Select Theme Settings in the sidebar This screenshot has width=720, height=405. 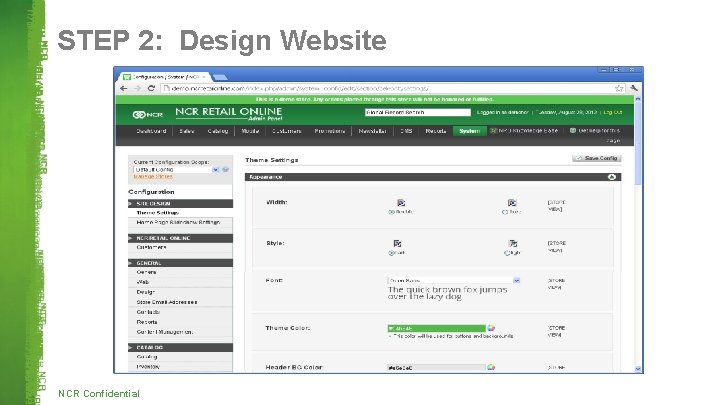pos(158,213)
